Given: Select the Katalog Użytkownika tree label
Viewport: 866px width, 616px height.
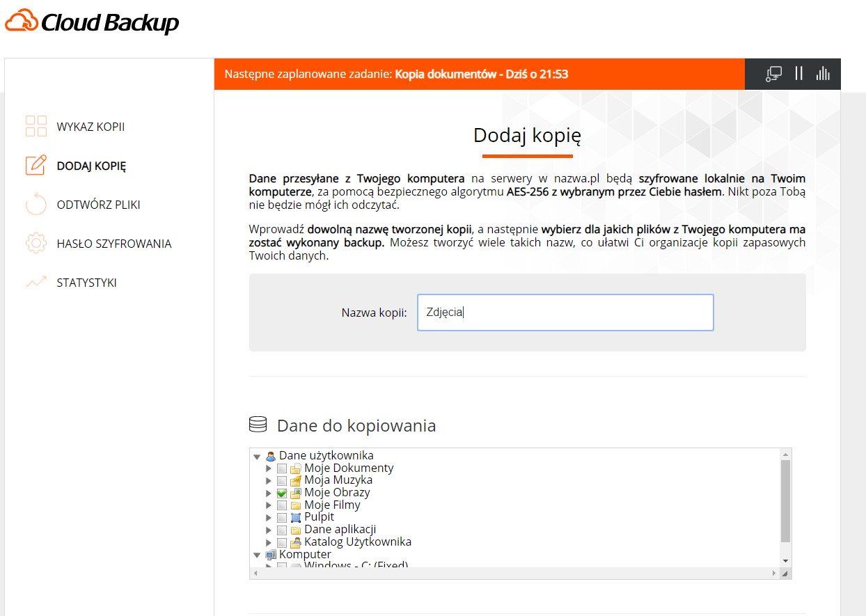Looking at the screenshot, I should [358, 542].
